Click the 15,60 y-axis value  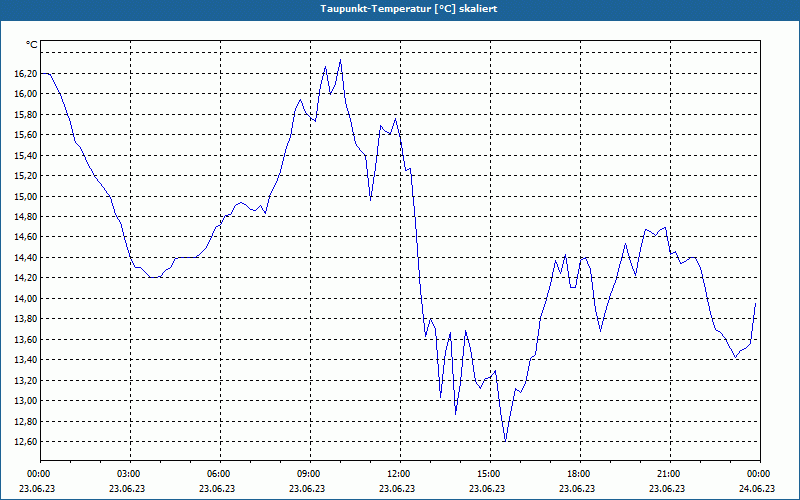click(x=25, y=135)
